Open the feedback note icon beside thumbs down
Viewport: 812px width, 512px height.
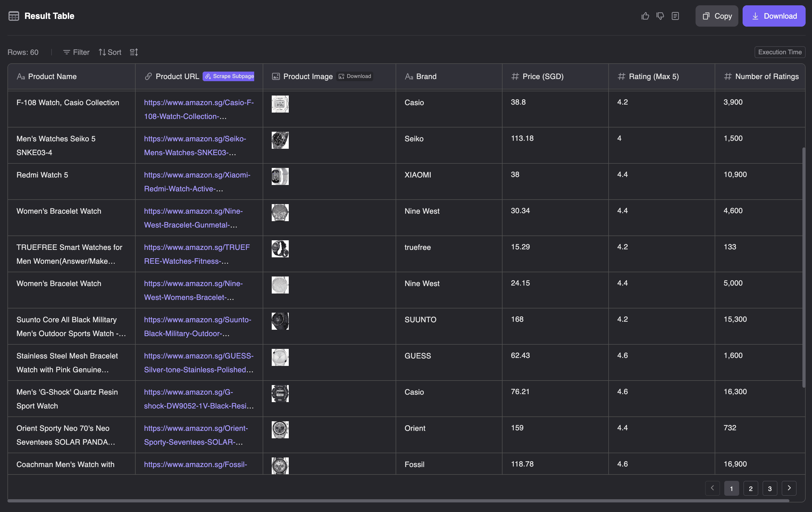click(675, 16)
